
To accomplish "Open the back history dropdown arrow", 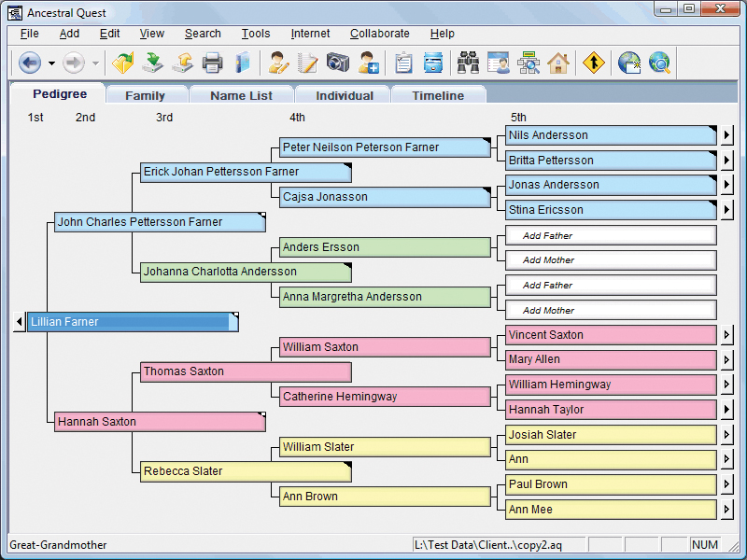I will 51,63.
